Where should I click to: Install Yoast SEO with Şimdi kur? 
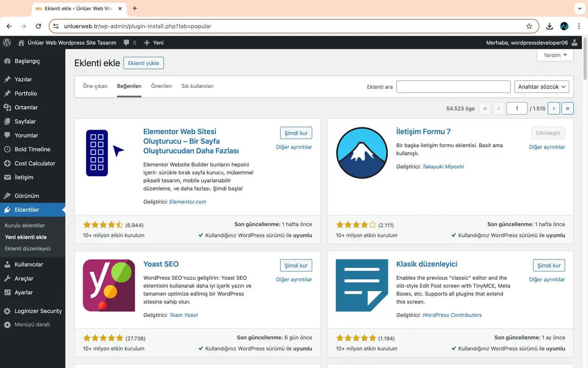tap(296, 265)
